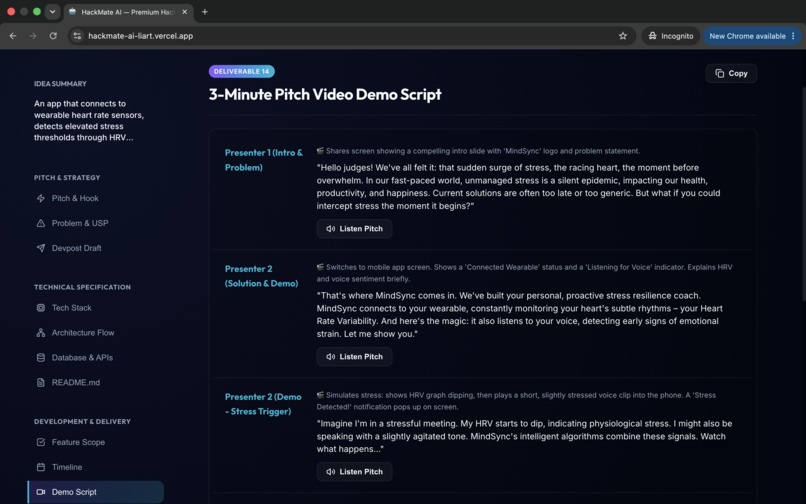
Task: Click the calendar icon beside Timeline
Action: (x=41, y=467)
